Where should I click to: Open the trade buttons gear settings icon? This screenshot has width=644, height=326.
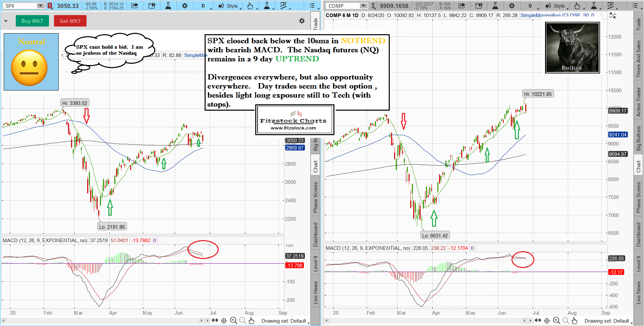click(302, 21)
